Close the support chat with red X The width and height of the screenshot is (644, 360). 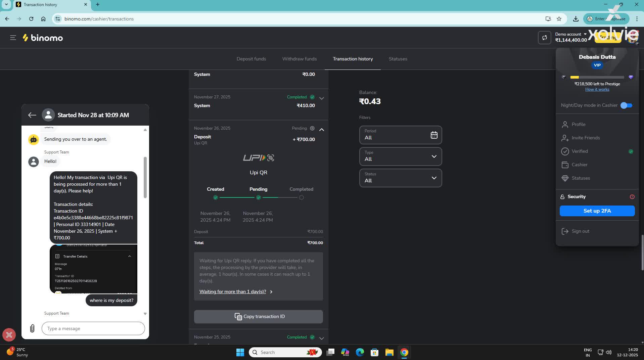coord(9,335)
